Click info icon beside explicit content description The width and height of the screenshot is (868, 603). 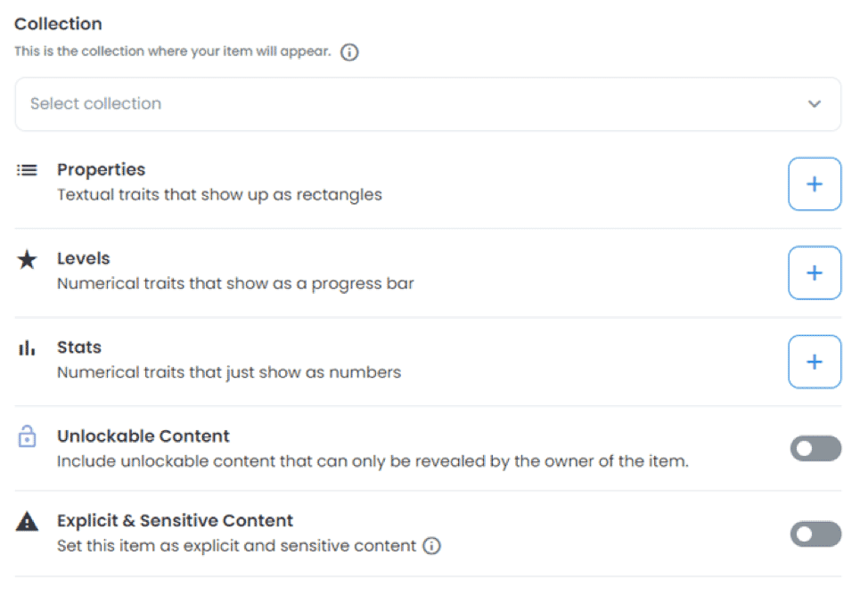[431, 546]
